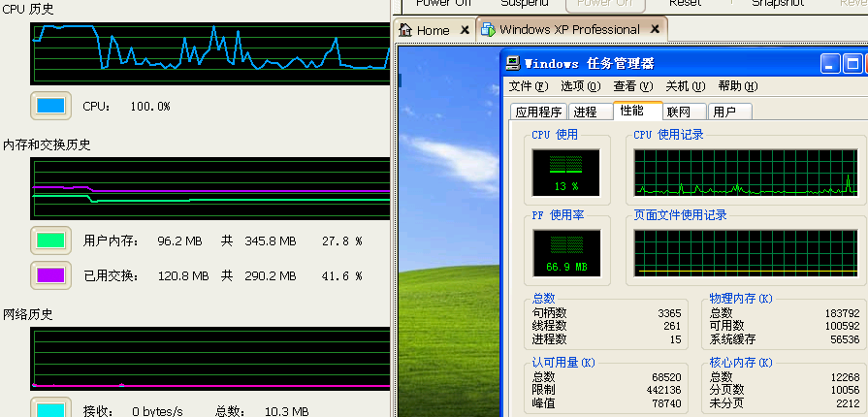The width and height of the screenshot is (868, 417).
Task: Click the 系统缓存 value 56536
Action: 845,339
